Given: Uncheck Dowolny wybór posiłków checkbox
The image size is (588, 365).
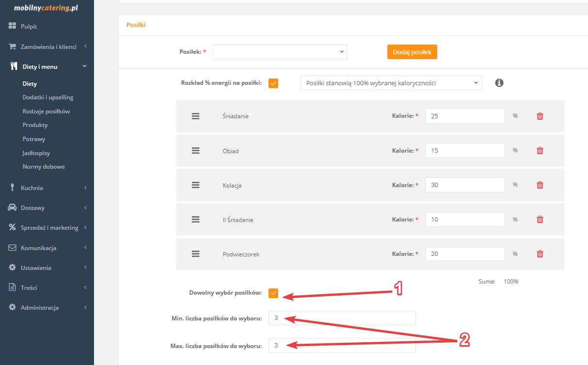Looking at the screenshot, I should click(x=273, y=293).
